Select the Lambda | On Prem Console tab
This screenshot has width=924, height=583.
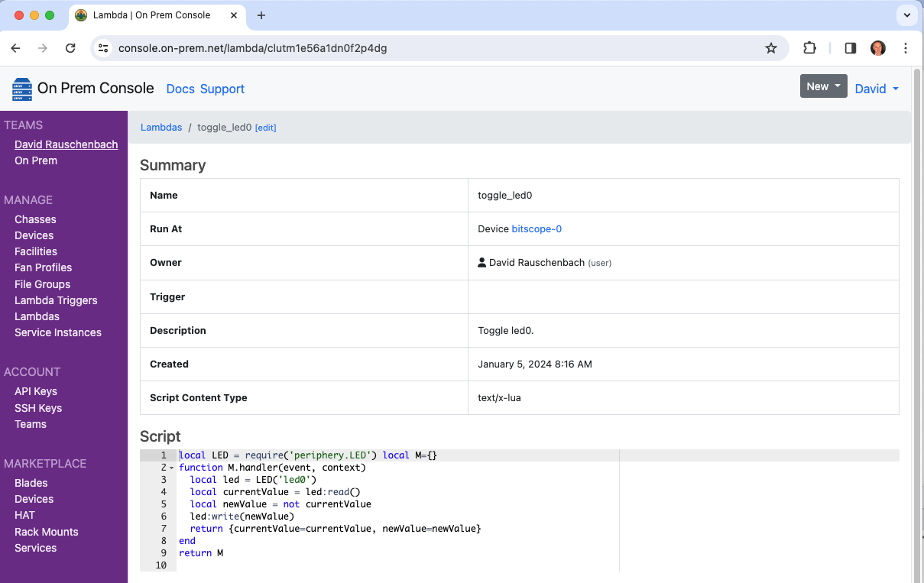[x=159, y=15]
